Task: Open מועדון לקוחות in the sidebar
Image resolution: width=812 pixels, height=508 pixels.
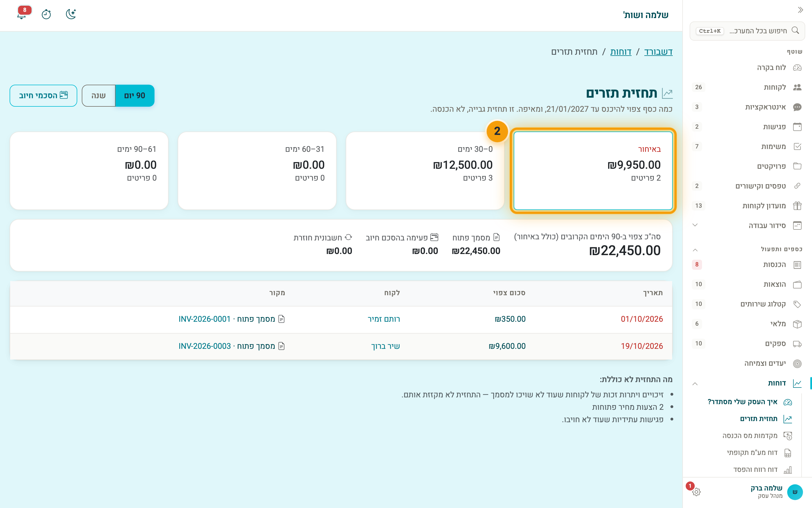Action: point(747,206)
